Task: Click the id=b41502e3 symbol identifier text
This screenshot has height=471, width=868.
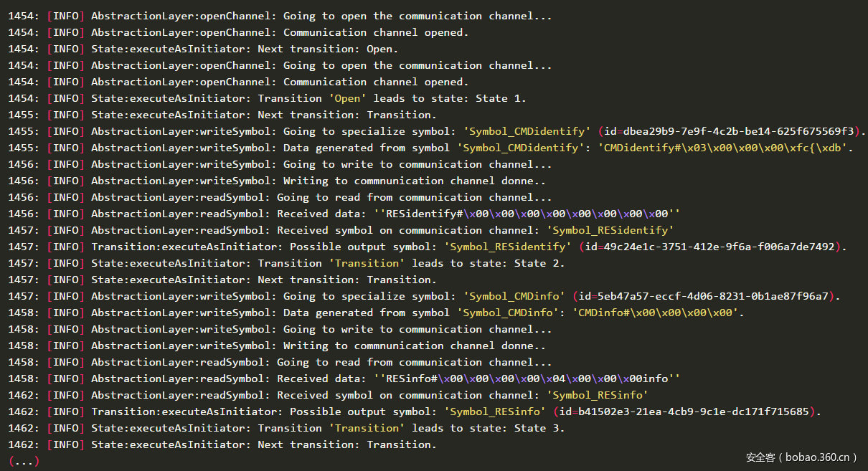Action: (x=686, y=411)
